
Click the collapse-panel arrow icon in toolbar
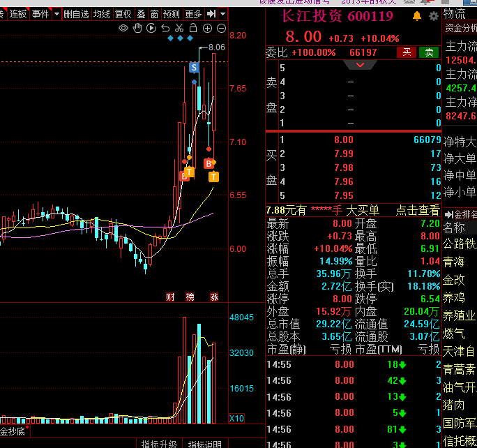(211, 14)
